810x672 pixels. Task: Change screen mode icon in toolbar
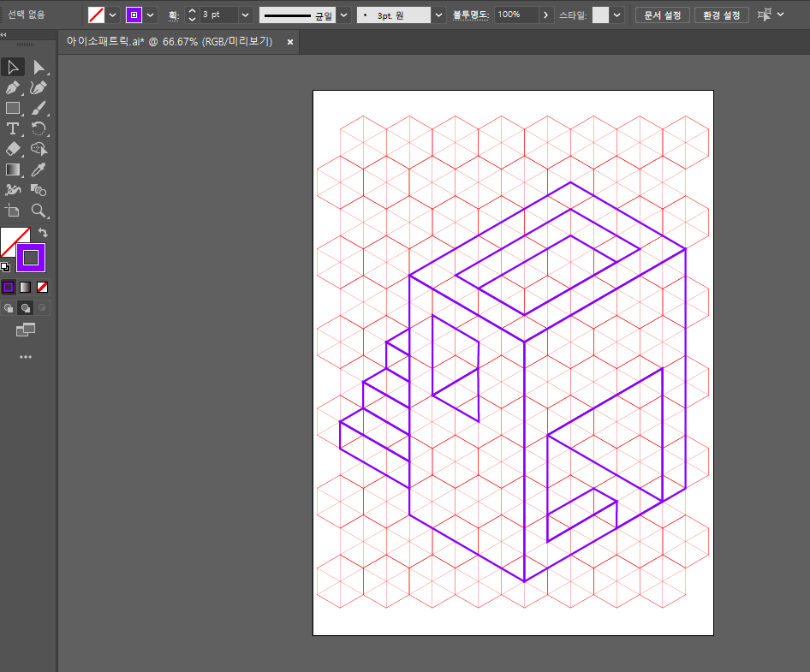[x=26, y=330]
